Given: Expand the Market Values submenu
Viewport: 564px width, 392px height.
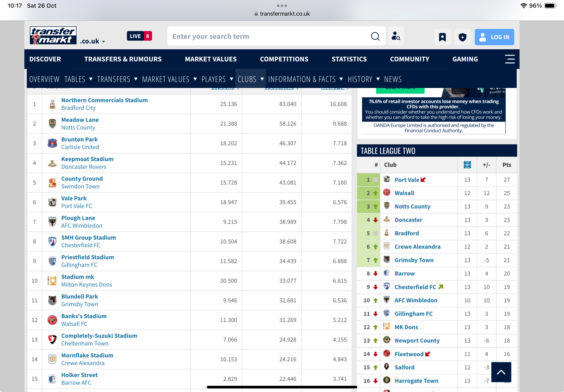Looking at the screenshot, I should click(195, 79).
